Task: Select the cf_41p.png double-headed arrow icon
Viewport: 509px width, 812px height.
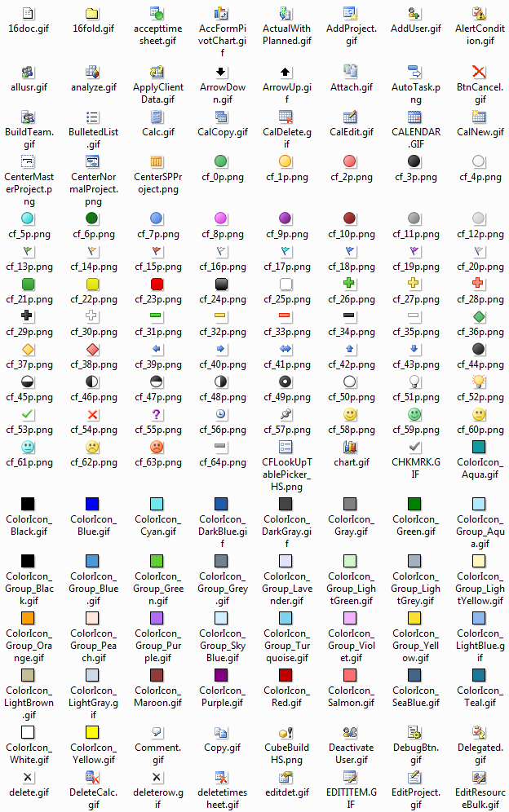Action: [x=285, y=349]
